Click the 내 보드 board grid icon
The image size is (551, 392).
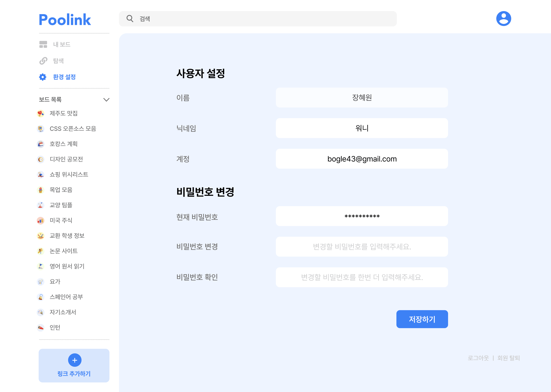point(43,44)
